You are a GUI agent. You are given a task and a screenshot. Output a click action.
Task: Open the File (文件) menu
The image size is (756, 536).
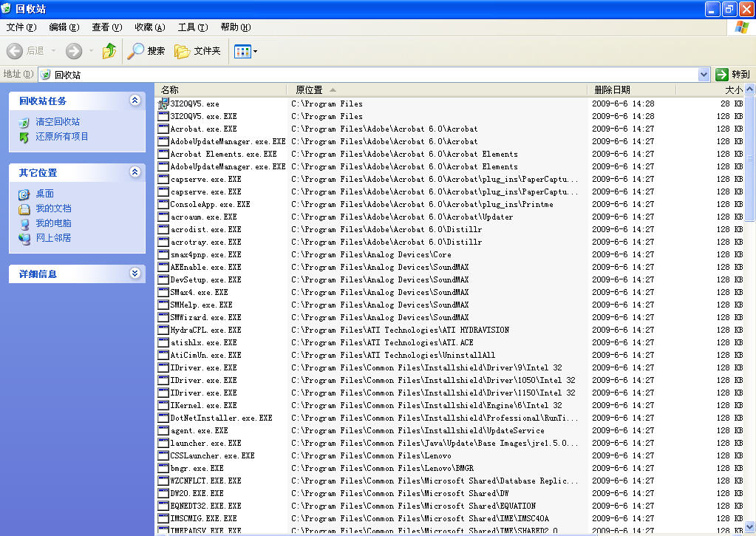[x=21, y=27]
